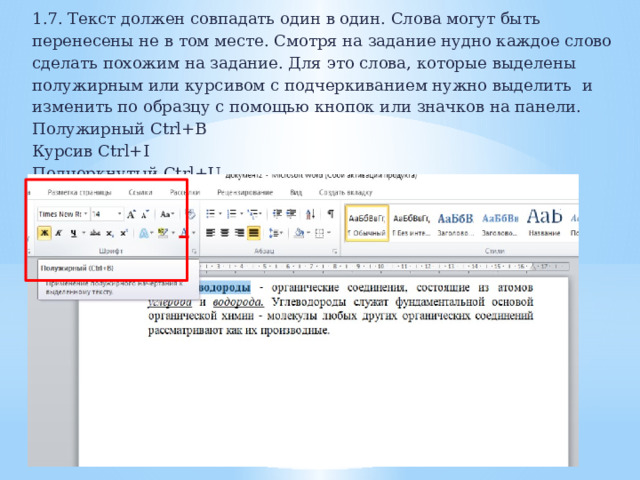Click the underlined word углерода
This screenshot has height=480, width=640.
coord(170,302)
